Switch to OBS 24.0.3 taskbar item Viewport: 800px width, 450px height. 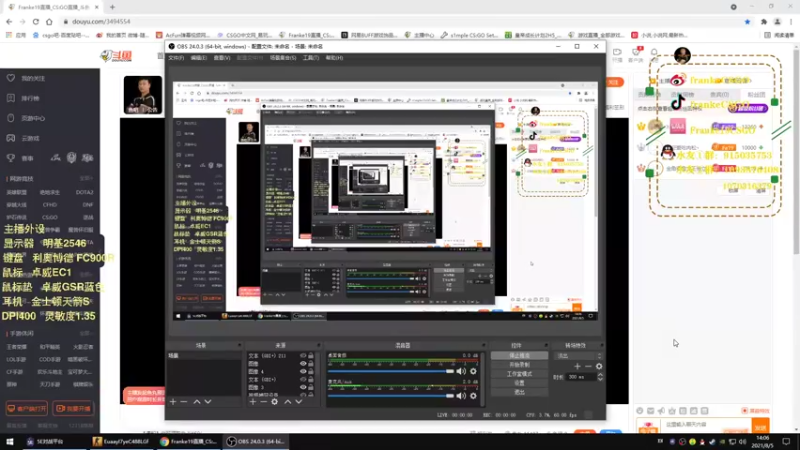[x=255, y=441]
